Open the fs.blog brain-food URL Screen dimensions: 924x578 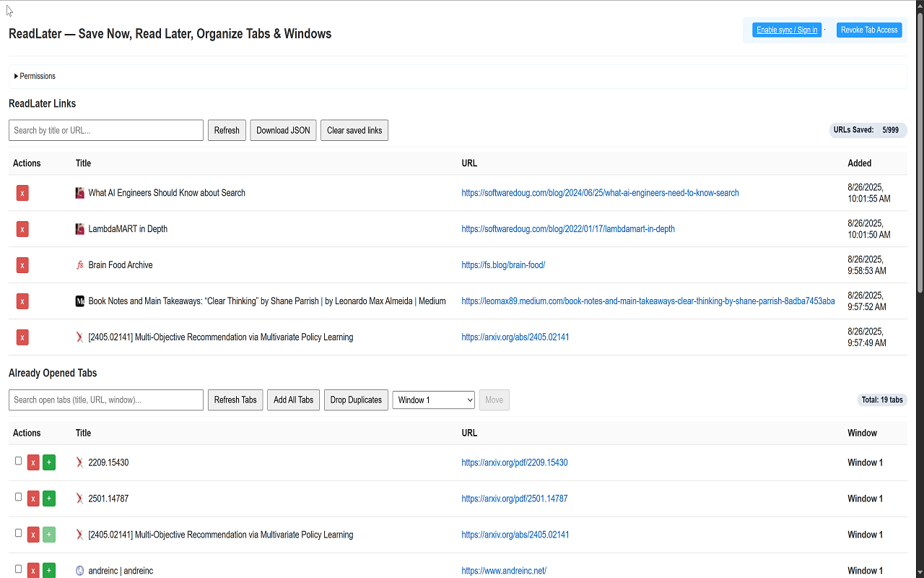click(x=503, y=265)
